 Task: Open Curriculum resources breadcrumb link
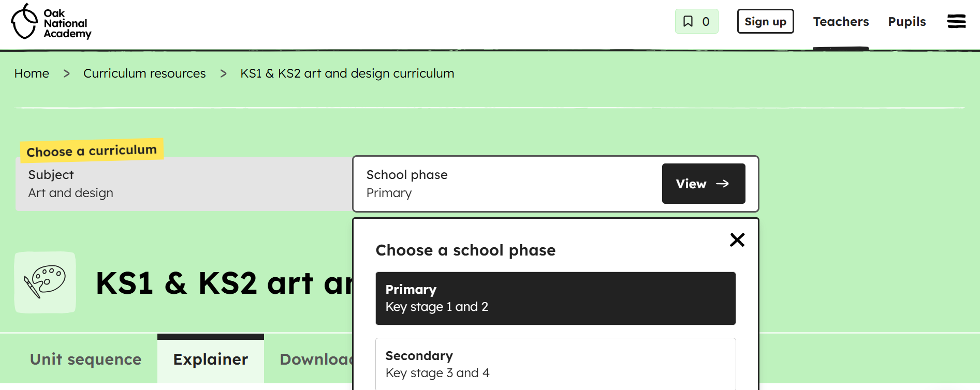144,74
